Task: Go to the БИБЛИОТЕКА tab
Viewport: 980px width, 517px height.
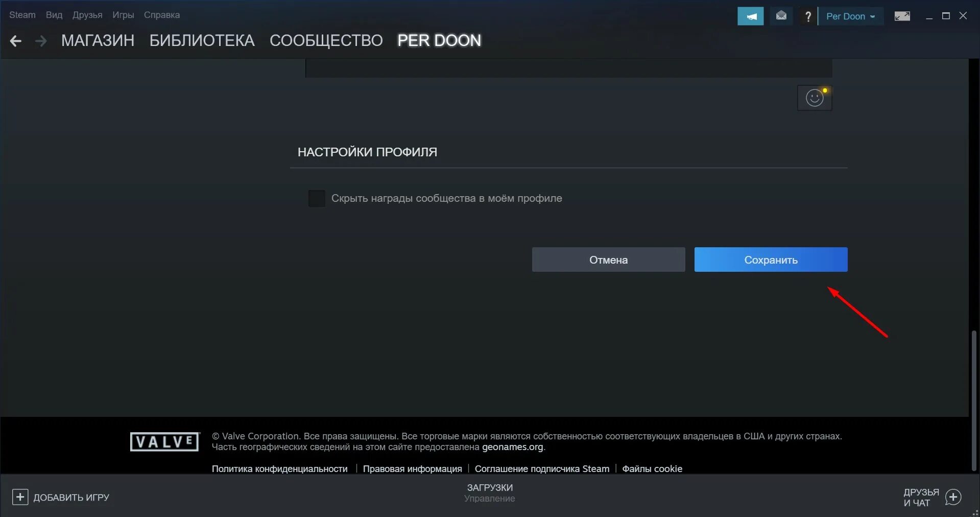Action: tap(202, 40)
